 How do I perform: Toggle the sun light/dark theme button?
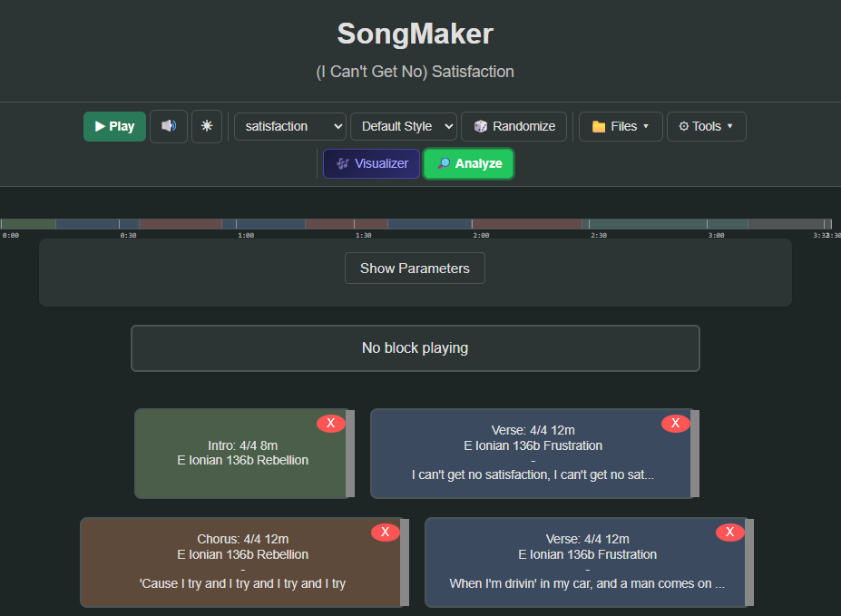click(207, 126)
